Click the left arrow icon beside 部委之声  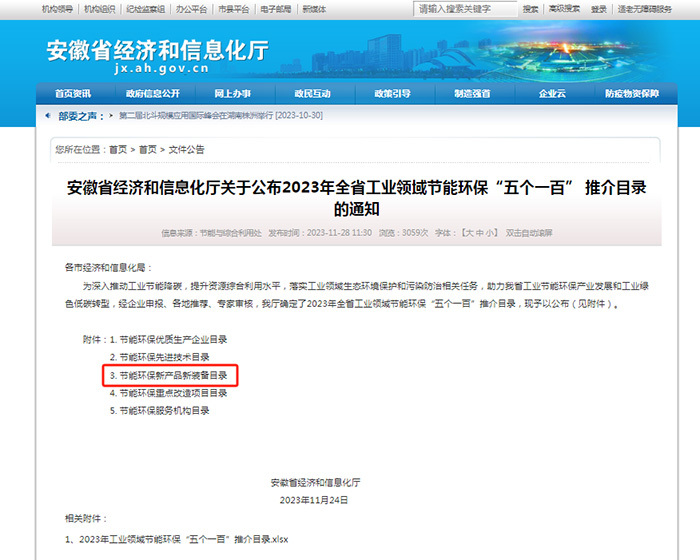pos(48,116)
